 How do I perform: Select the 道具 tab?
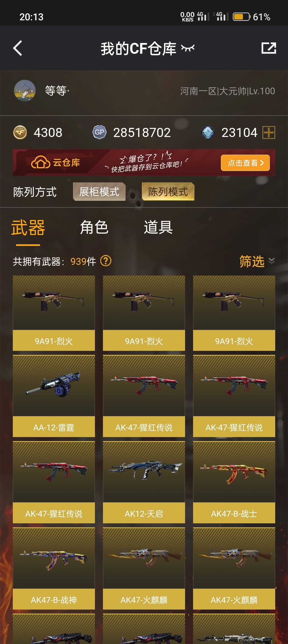tap(158, 227)
